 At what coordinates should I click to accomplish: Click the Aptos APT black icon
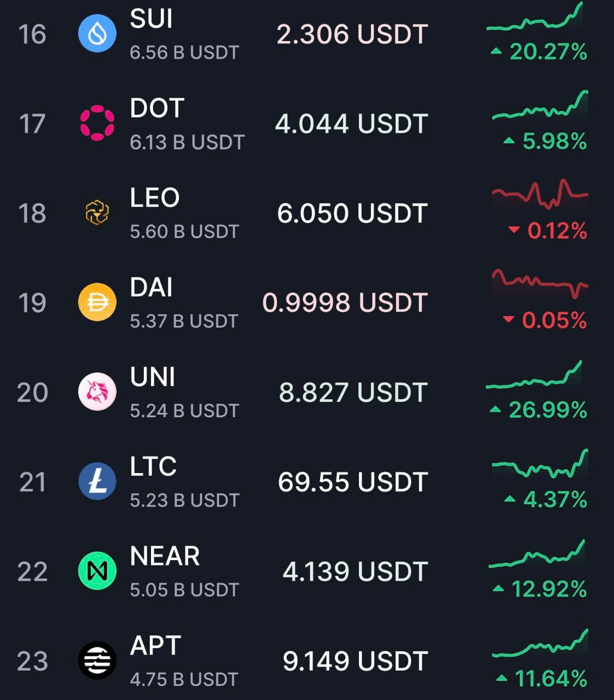click(97, 661)
